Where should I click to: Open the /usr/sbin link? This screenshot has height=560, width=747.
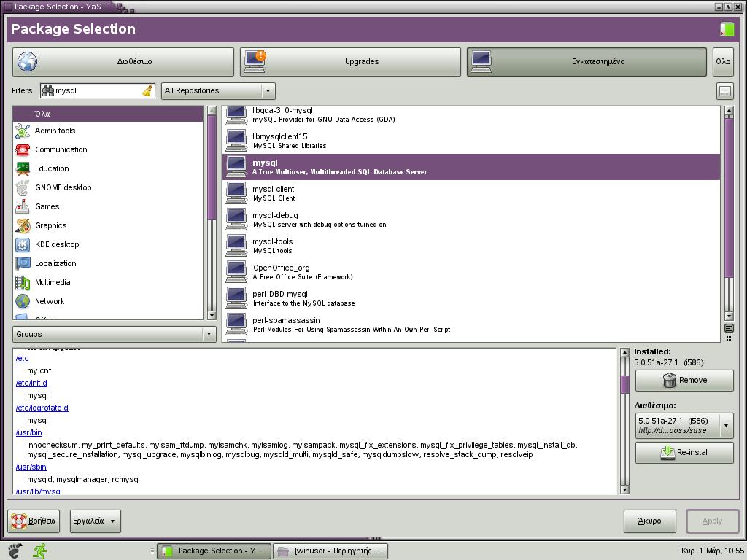pos(31,467)
